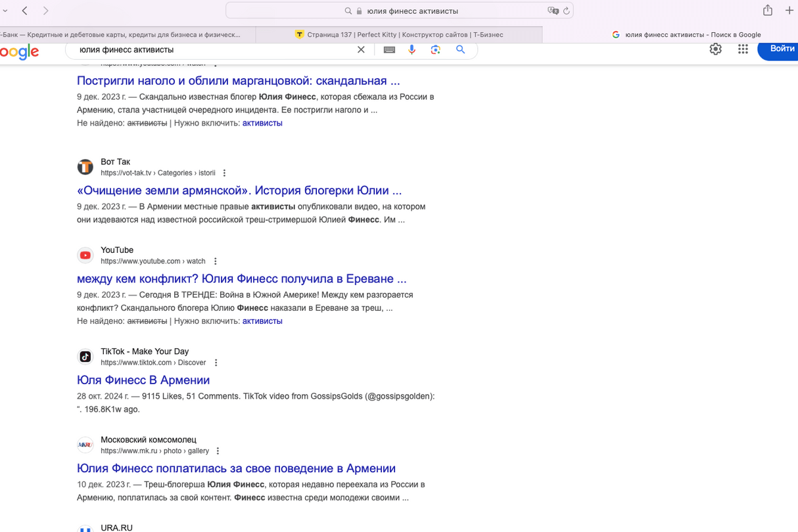Click the Вот Так site favicon
798x532 pixels.
pyautogui.click(x=85, y=167)
